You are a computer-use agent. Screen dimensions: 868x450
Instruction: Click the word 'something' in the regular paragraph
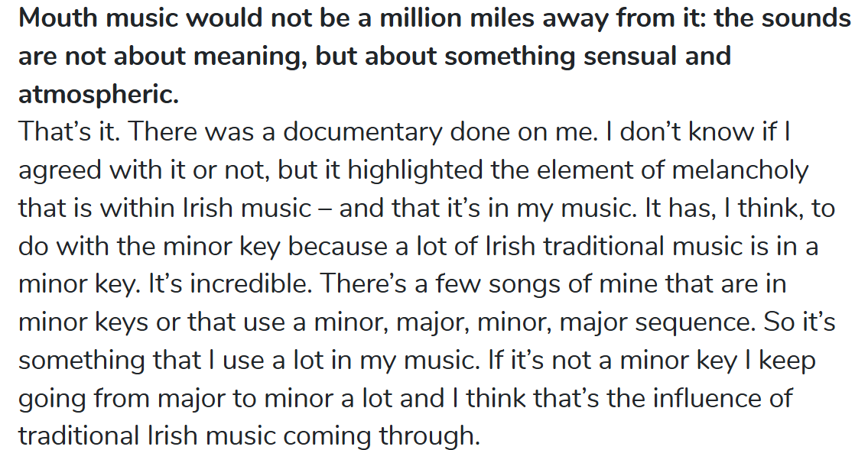(81, 361)
